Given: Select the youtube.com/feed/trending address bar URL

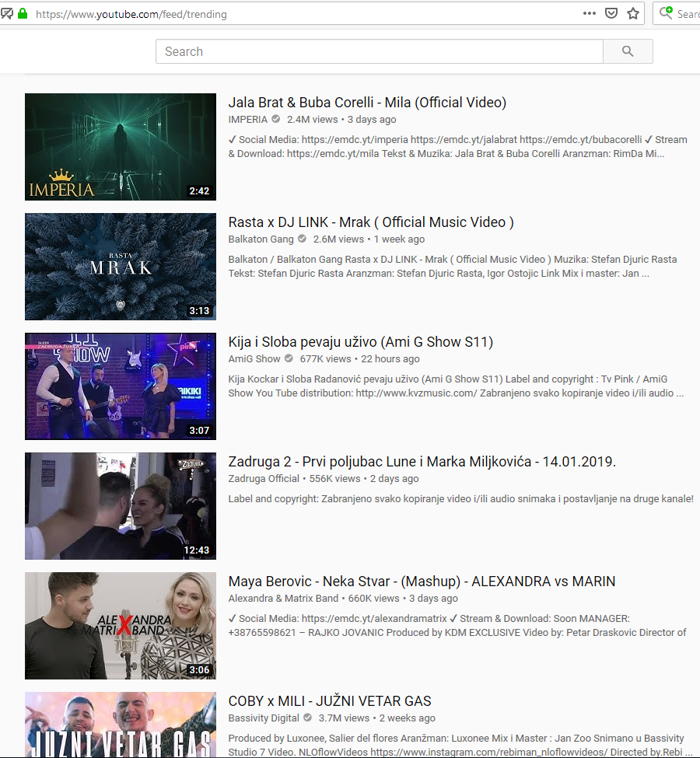Looking at the screenshot, I should coord(131,14).
